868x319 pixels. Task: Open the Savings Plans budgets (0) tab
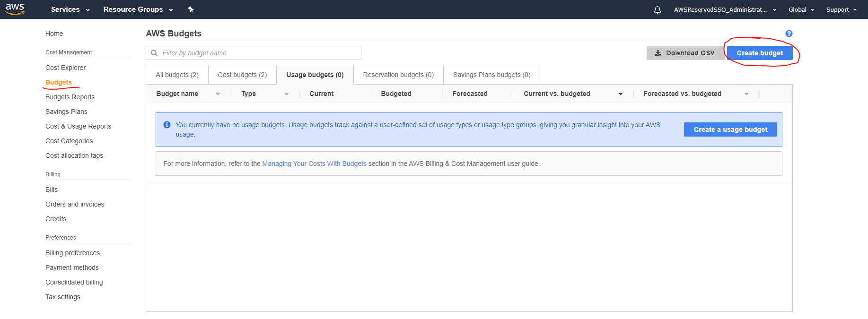tap(491, 75)
